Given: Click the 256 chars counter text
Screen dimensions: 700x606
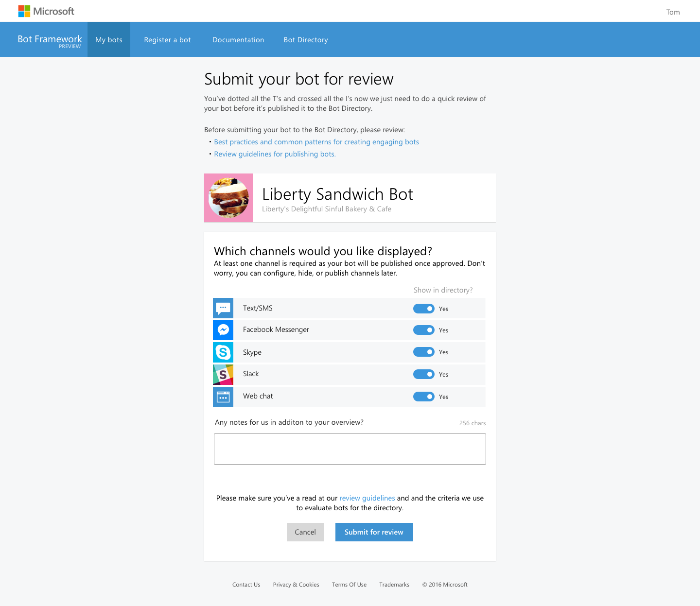Looking at the screenshot, I should (472, 423).
